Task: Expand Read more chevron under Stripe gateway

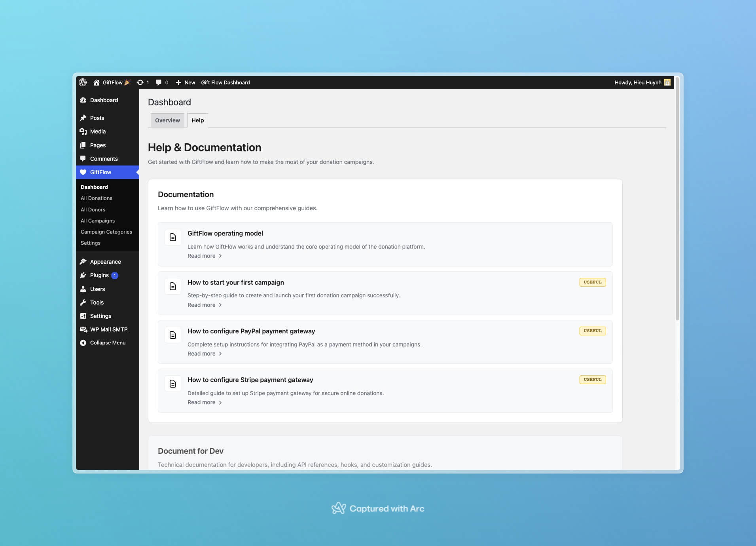Action: click(220, 403)
